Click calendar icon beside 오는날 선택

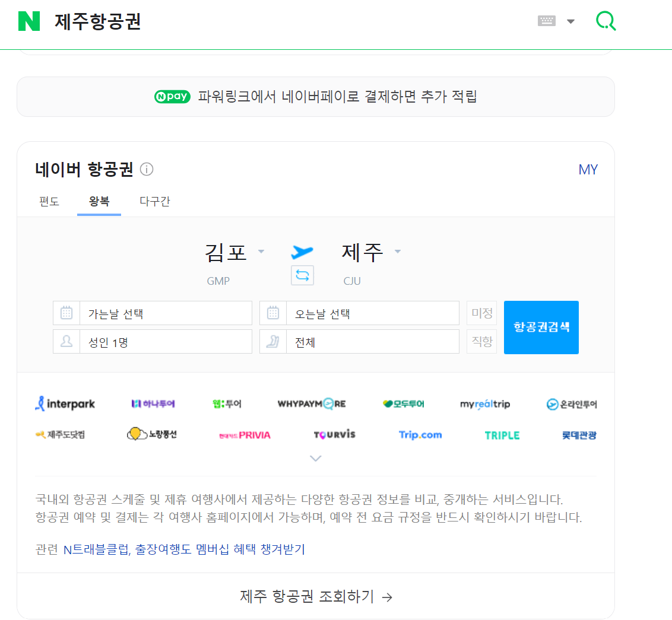tap(273, 313)
